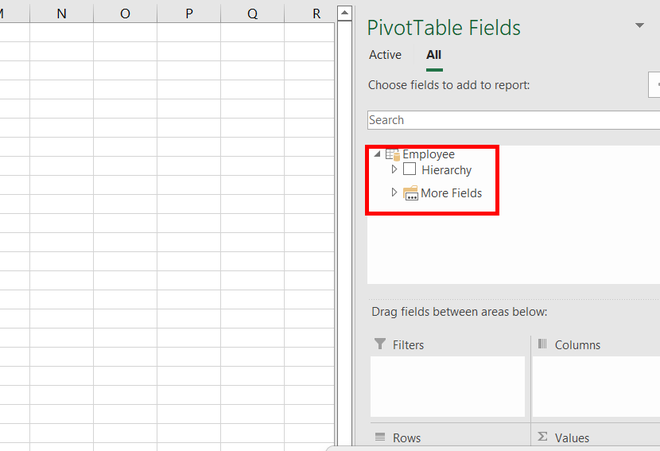
Task: Click the Columns area icon
Action: (x=542, y=344)
